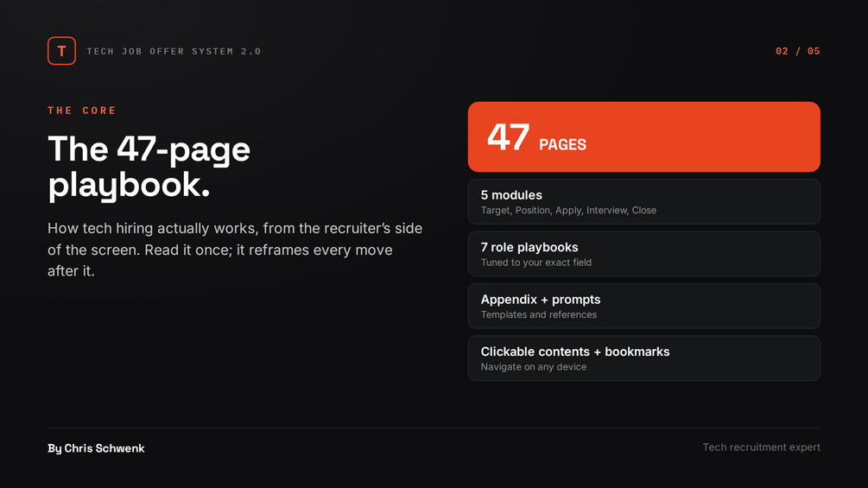Open the Appendix + prompts card
Screen dimensions: 868x488
(643, 306)
